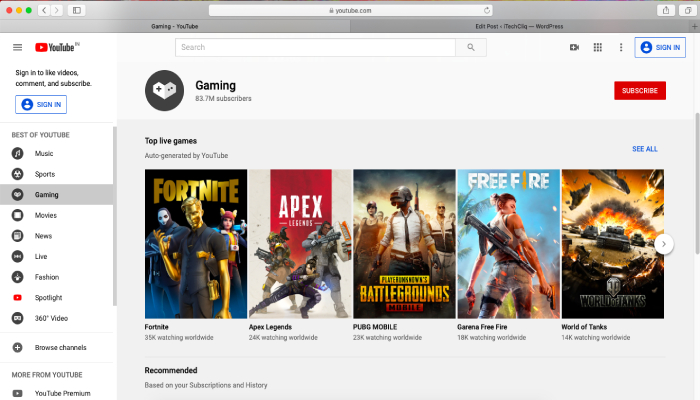Click the sidebar's vertical scrollbar
Image resolution: width=700 pixels, height=400 pixels.
(x=115, y=217)
